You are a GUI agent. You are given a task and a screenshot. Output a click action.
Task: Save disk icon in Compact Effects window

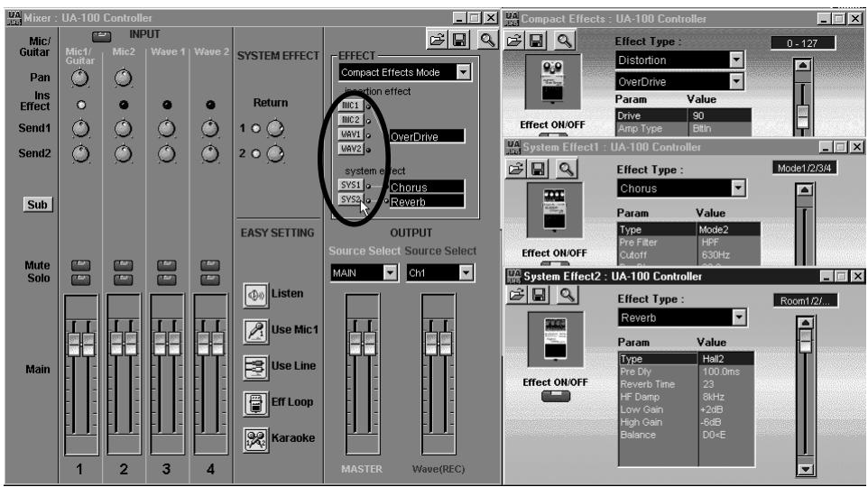(x=536, y=41)
